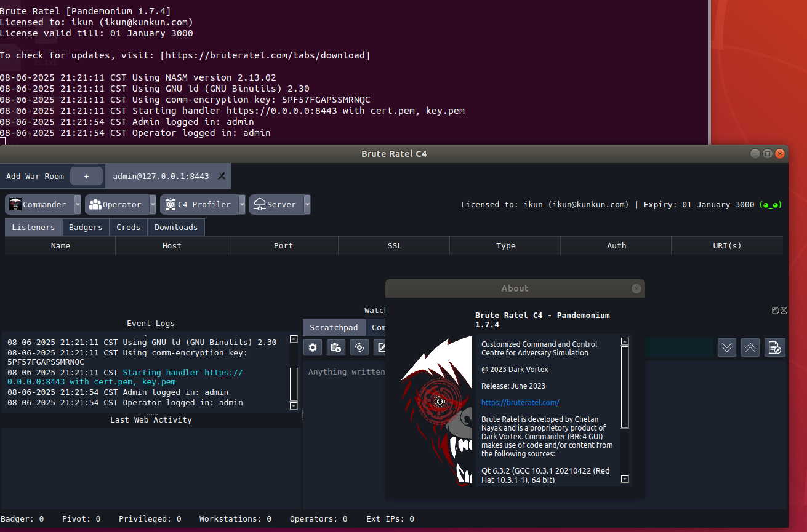Float the Watchlist panel with detach icon
807x532 pixels.
pos(776,311)
